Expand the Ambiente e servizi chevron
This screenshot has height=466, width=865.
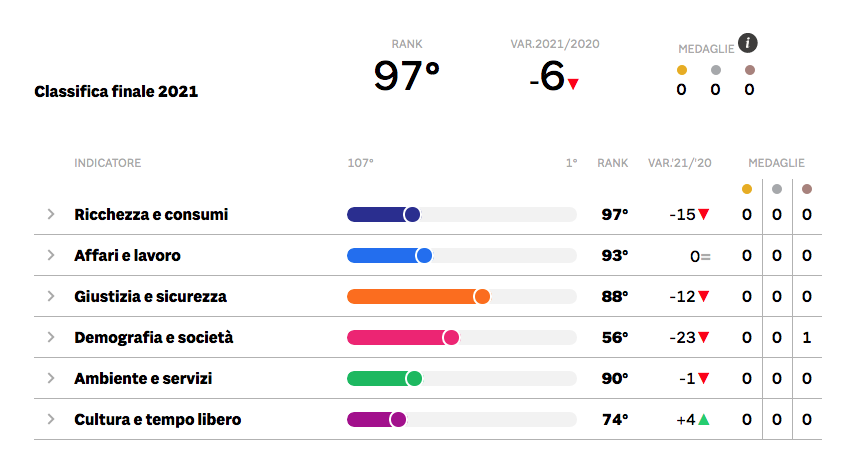click(51, 378)
